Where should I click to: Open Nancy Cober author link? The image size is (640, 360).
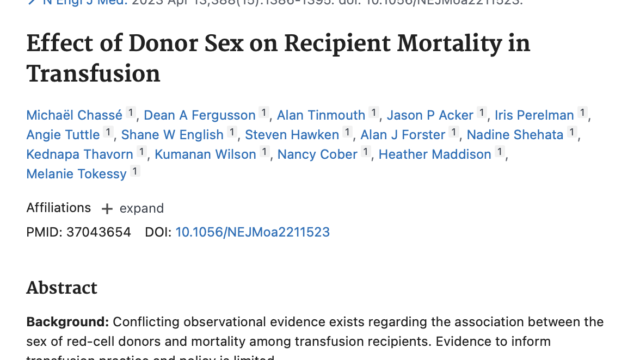click(x=317, y=154)
